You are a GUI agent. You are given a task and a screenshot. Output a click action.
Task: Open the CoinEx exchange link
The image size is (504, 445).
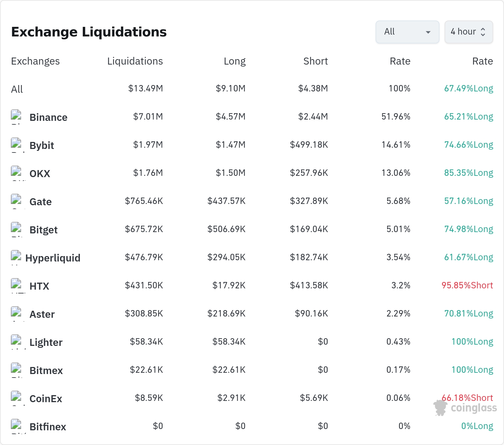tap(46, 399)
